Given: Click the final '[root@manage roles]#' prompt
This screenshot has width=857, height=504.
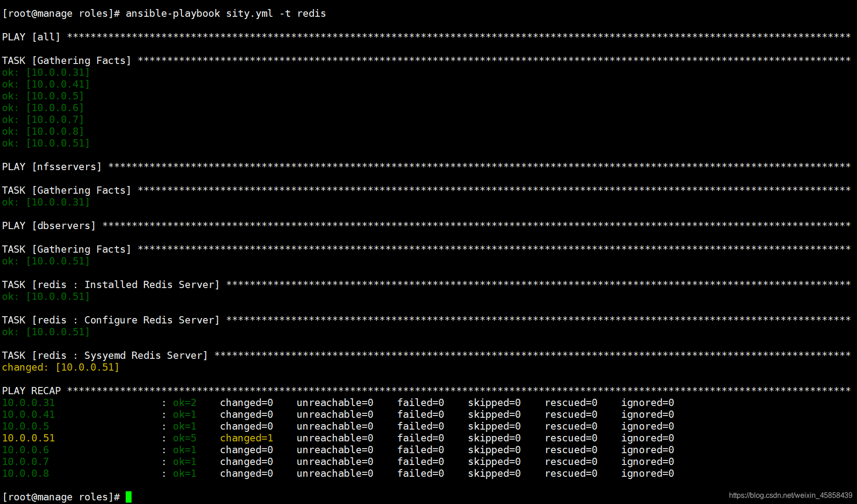Looking at the screenshot, I should click(x=61, y=497).
